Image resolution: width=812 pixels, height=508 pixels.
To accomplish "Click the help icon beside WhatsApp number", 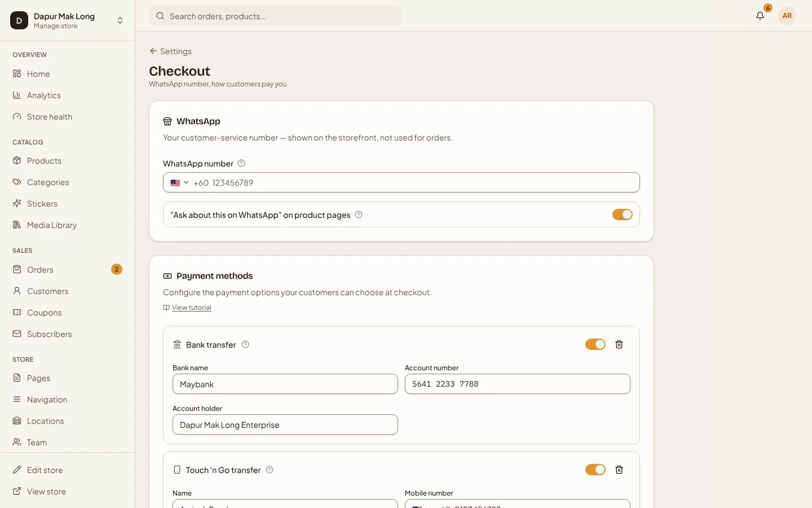I will point(241,163).
